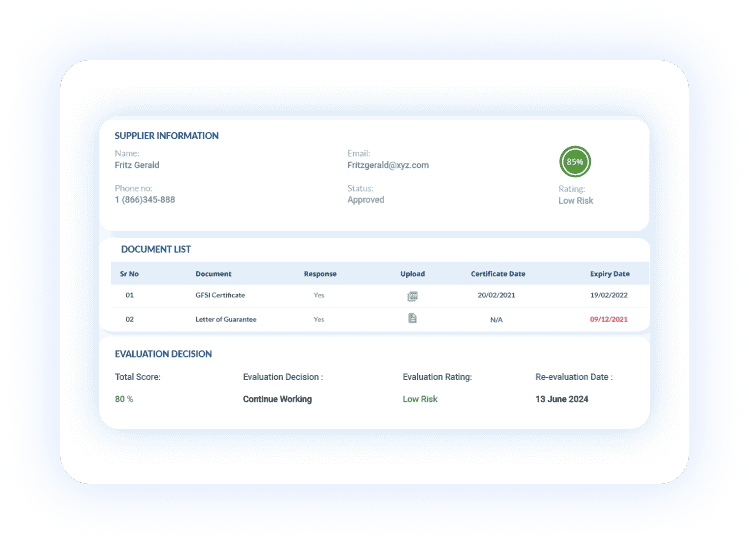Click re-evaluation date 13 June 2024
749x544 pixels.
561,399
